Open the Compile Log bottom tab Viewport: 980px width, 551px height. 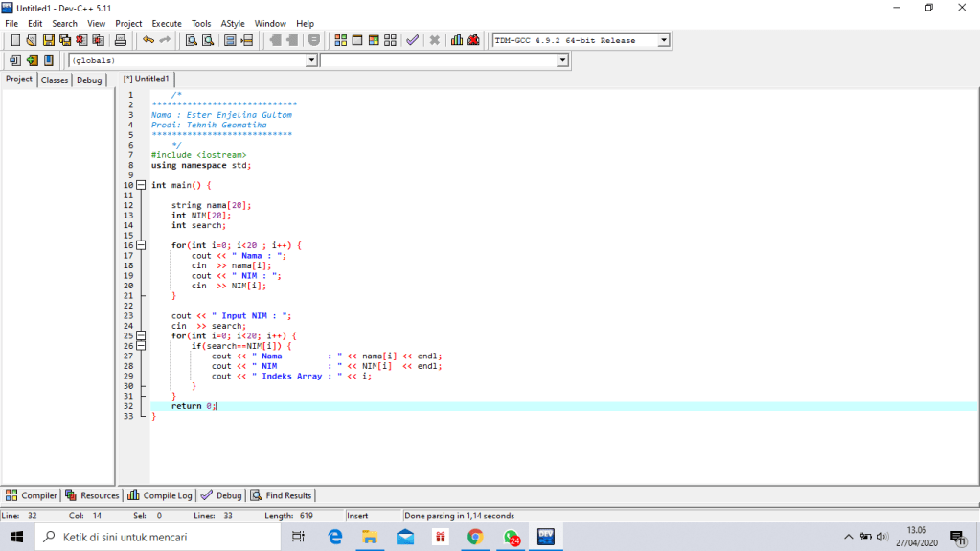pyautogui.click(x=160, y=495)
